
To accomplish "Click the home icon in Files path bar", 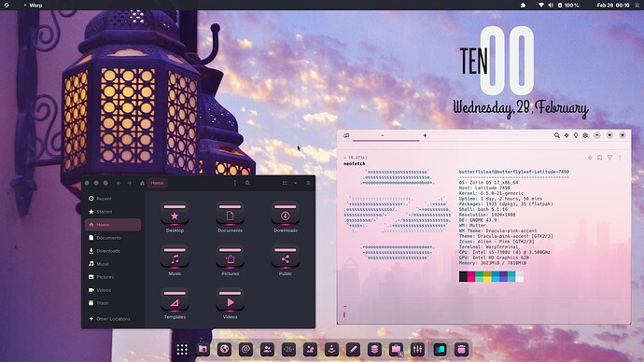I will pyautogui.click(x=142, y=183).
